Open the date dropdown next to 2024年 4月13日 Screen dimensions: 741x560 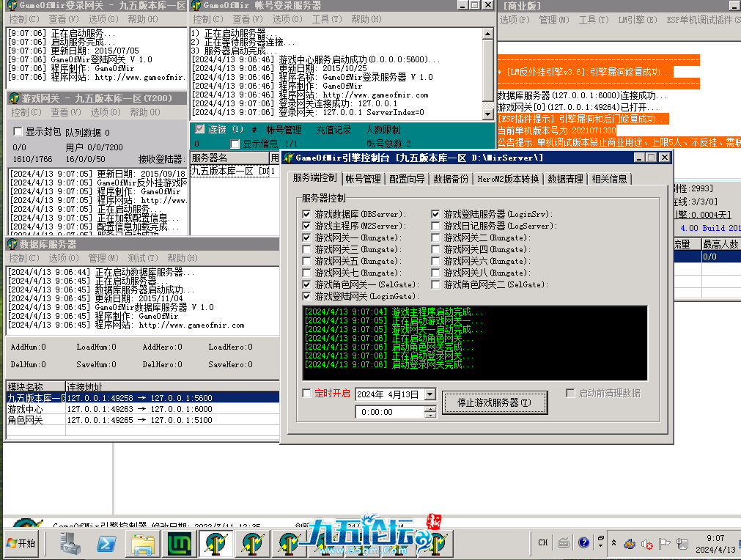[x=430, y=394]
